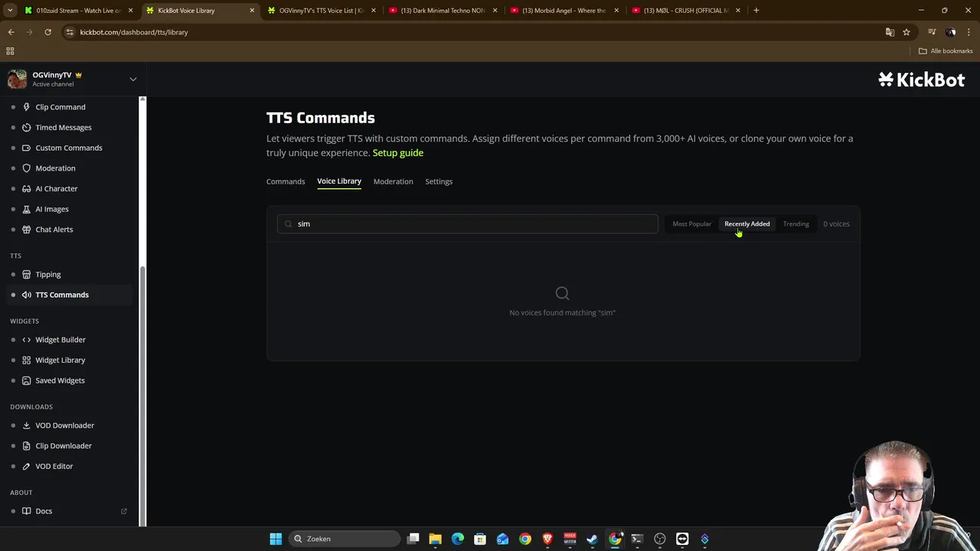Viewport: 980px width, 551px height.
Task: Click the translate page icon in address bar
Action: coord(890,32)
